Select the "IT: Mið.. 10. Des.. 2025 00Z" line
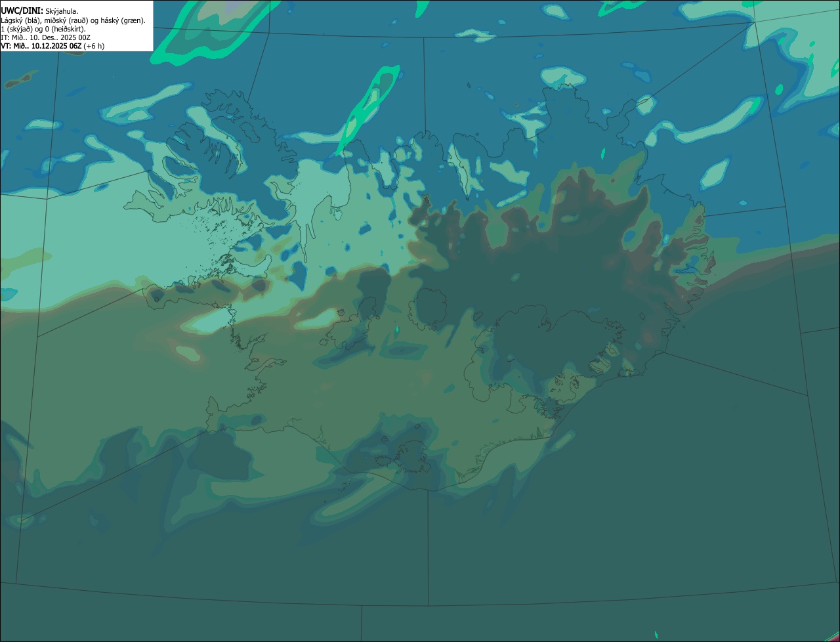The height and width of the screenshot is (642, 840). click(45, 37)
